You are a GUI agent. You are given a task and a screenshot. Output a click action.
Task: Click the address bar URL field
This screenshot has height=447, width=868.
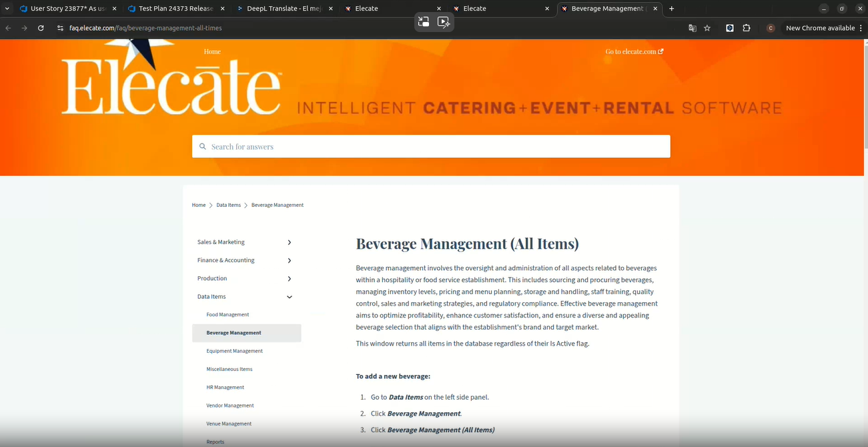(367, 28)
